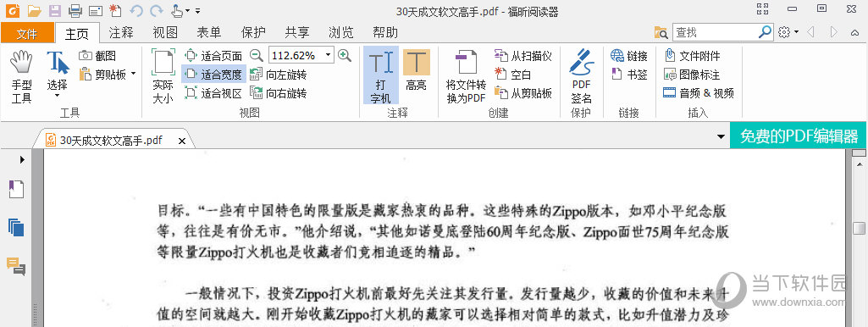Open the zoom percentage dropdown arrow
The width and height of the screenshot is (868, 327).
click(329, 55)
